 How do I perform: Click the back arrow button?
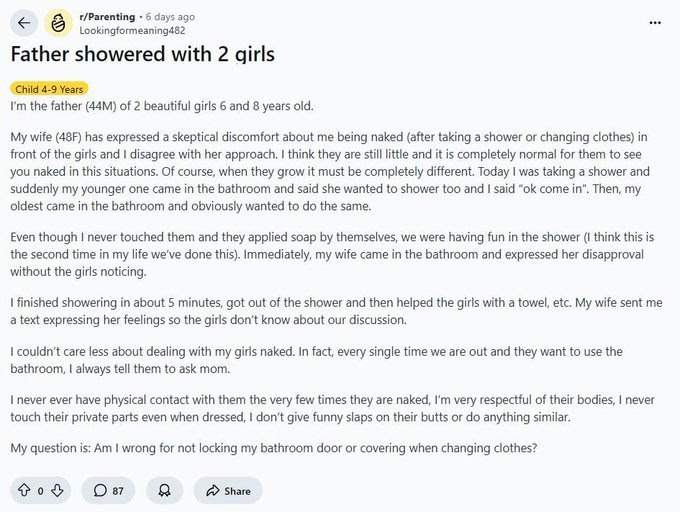[x=25, y=23]
